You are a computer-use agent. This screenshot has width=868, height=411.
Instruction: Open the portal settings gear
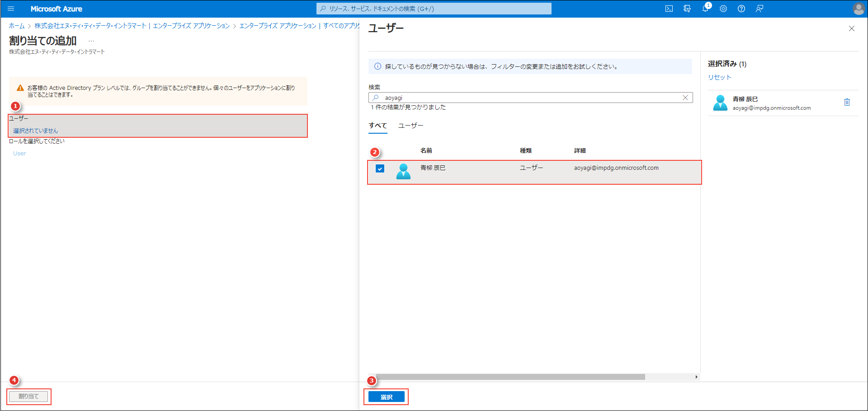pos(723,9)
